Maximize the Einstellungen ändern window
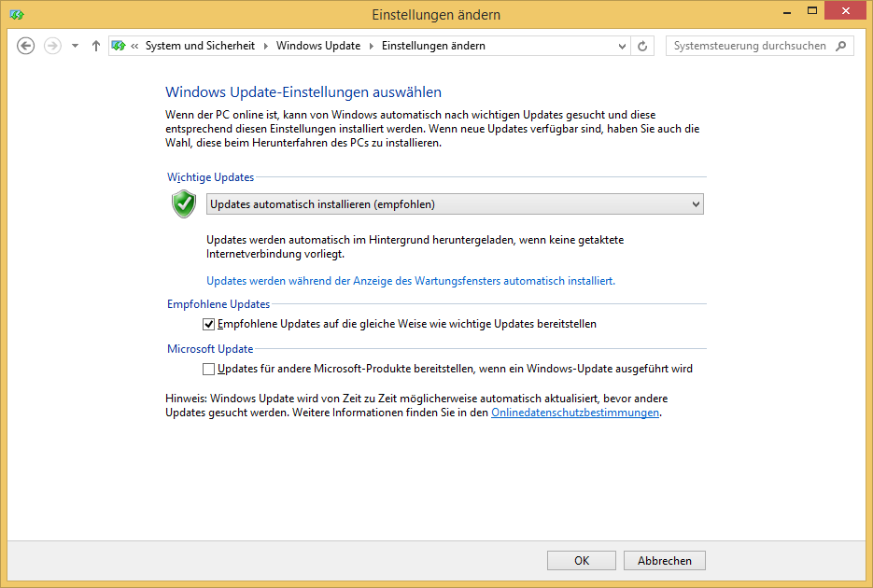 (x=812, y=11)
